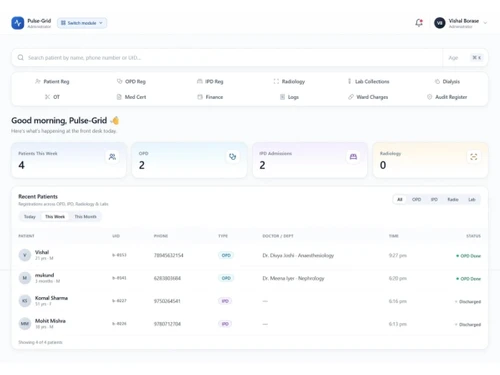Click the Lab Collections icon

349,81
